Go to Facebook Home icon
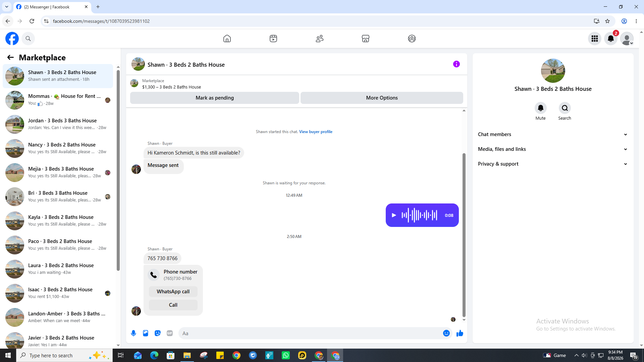This screenshot has width=644, height=362. (x=227, y=39)
